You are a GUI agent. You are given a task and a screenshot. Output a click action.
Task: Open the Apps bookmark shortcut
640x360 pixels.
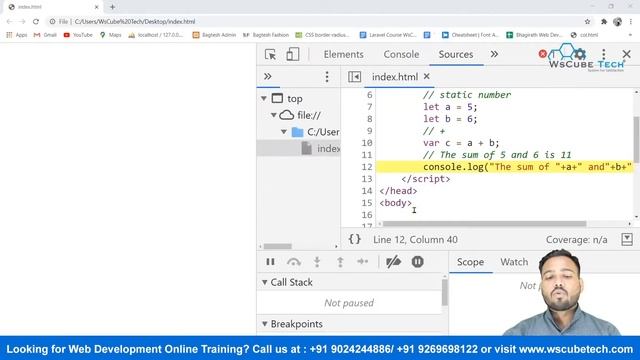[17, 35]
